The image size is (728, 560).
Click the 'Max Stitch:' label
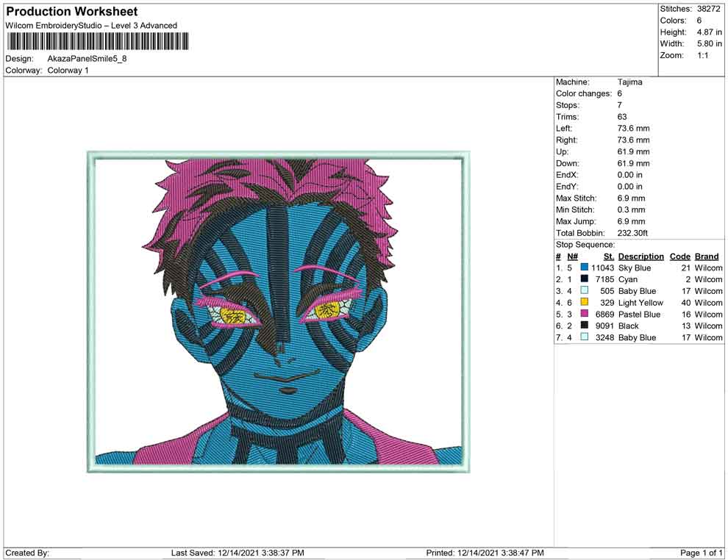pos(575,198)
